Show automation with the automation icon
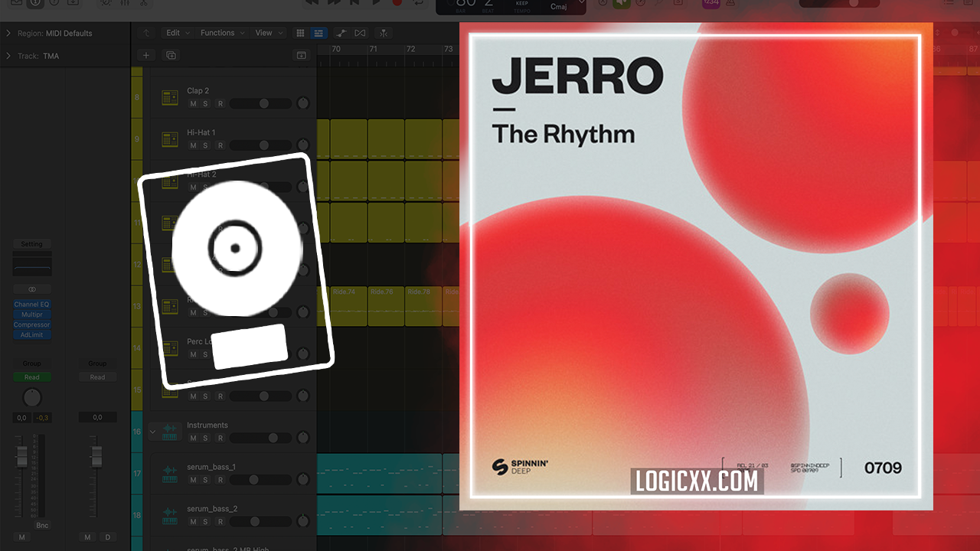The image size is (980, 551). (x=341, y=33)
